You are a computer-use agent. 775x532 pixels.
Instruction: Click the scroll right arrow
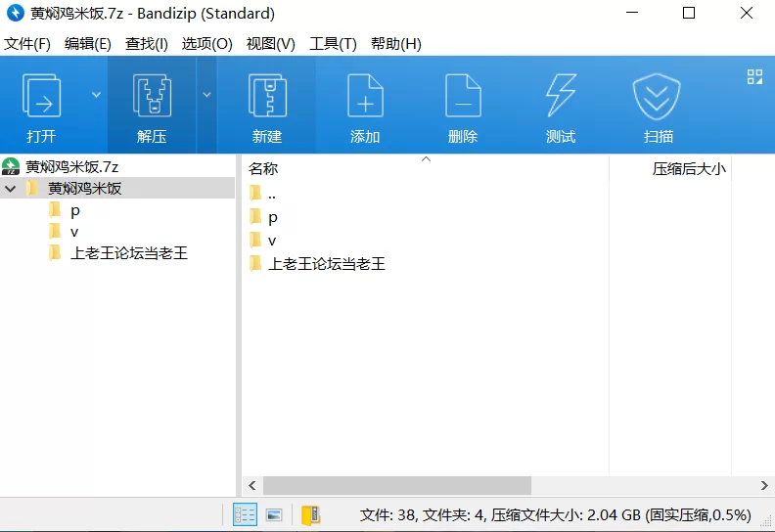[764, 486]
